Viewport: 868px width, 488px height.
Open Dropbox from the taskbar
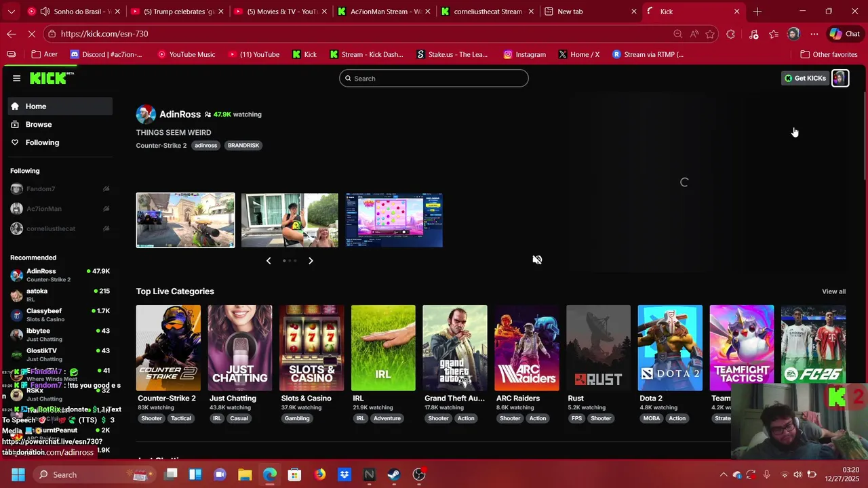coord(344,474)
